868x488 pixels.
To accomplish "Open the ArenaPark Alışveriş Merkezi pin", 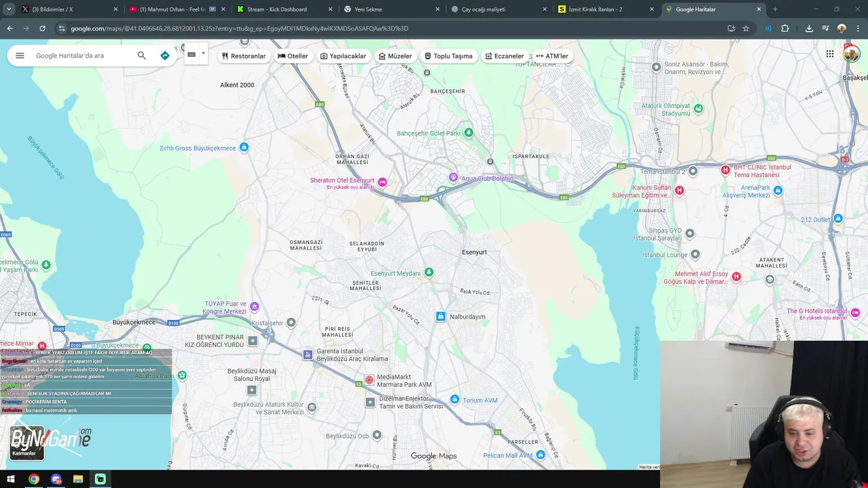I will (x=778, y=190).
